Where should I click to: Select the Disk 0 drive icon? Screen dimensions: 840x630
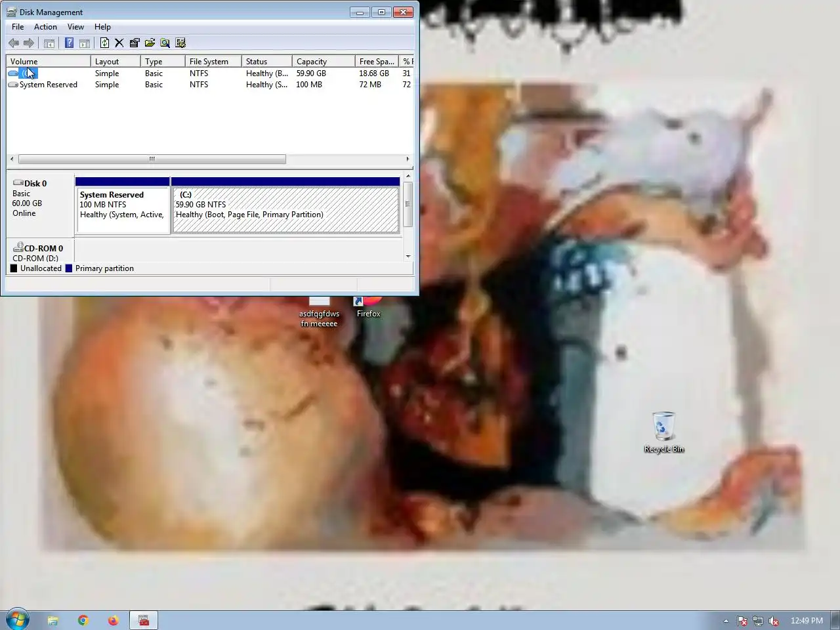click(x=18, y=183)
